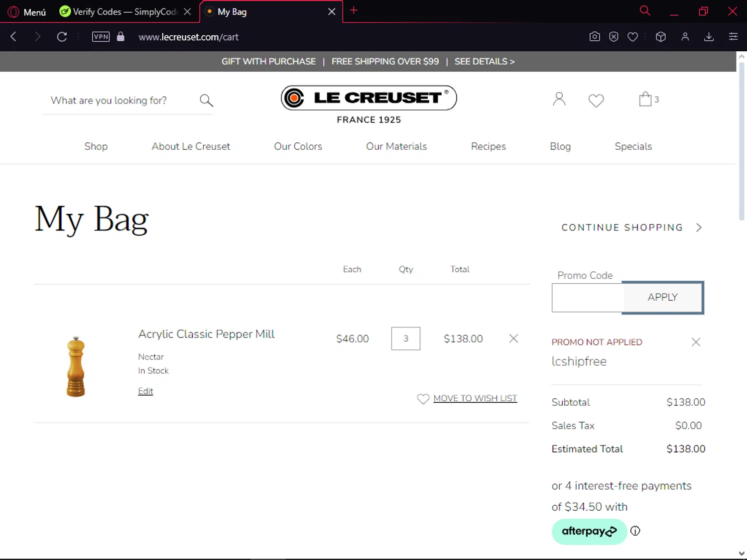Open the shopping bag icon

point(645,99)
